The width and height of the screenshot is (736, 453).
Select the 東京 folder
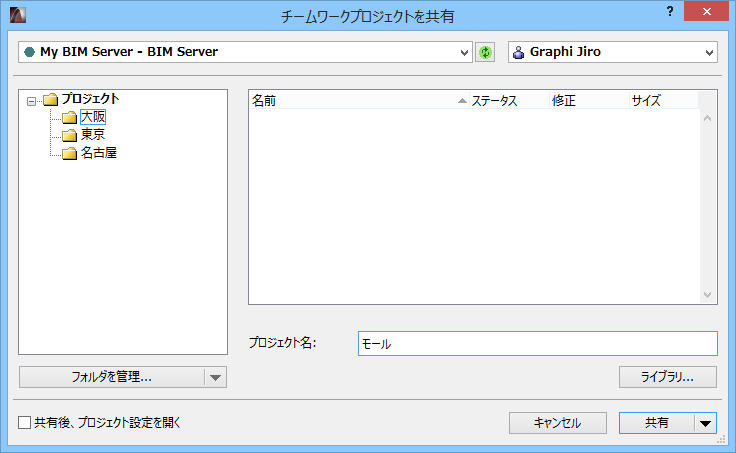(x=93, y=135)
